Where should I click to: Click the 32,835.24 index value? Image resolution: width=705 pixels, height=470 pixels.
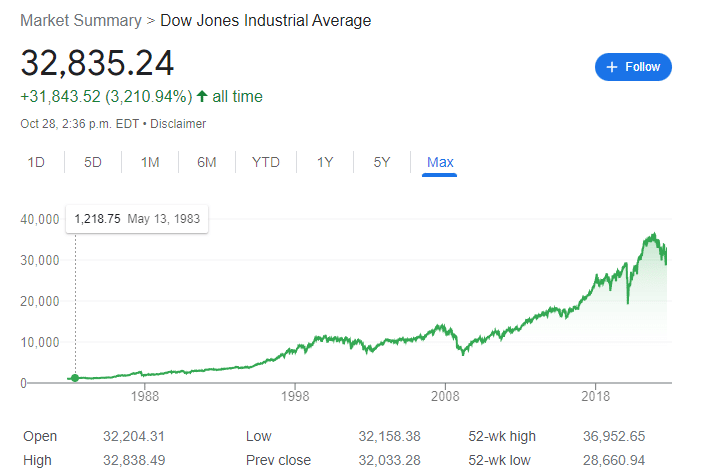coord(97,63)
